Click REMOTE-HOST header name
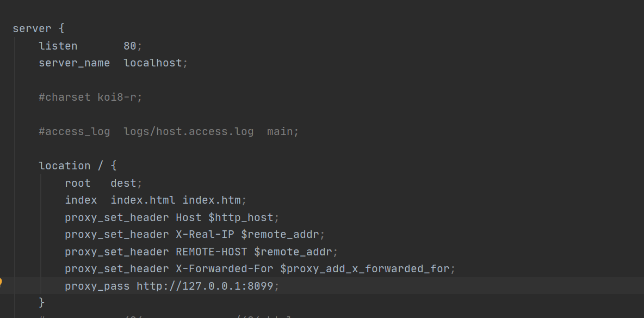 (212, 252)
